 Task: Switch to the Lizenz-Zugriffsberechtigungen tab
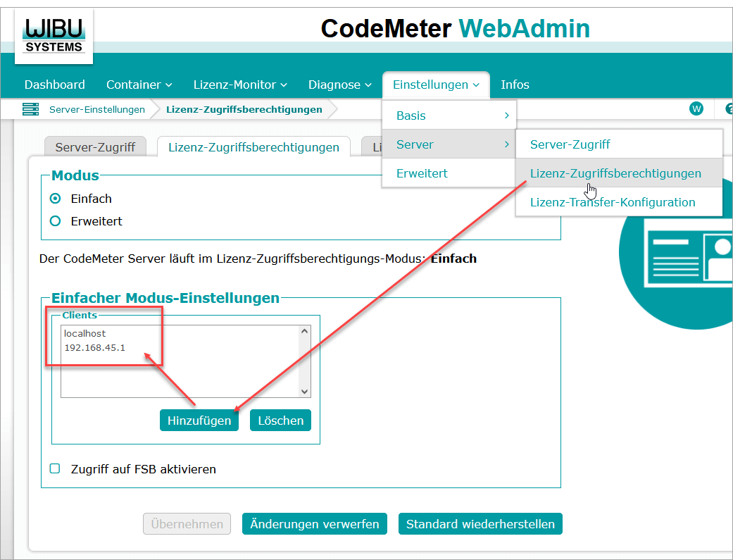point(253,147)
